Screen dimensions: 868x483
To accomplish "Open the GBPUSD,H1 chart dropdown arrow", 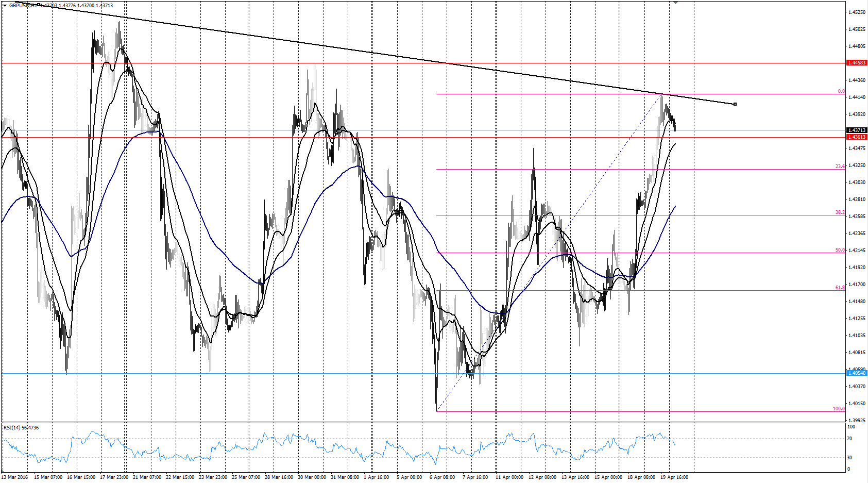I will 5,5.
